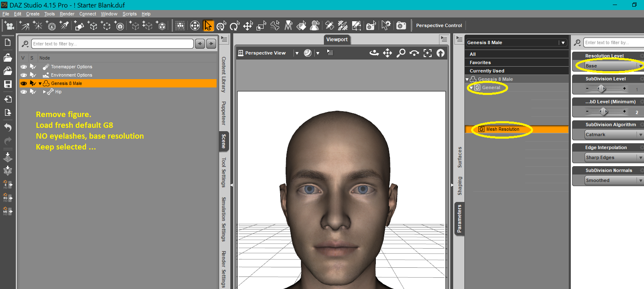Click the SubDivision Level slider handle

click(x=601, y=88)
